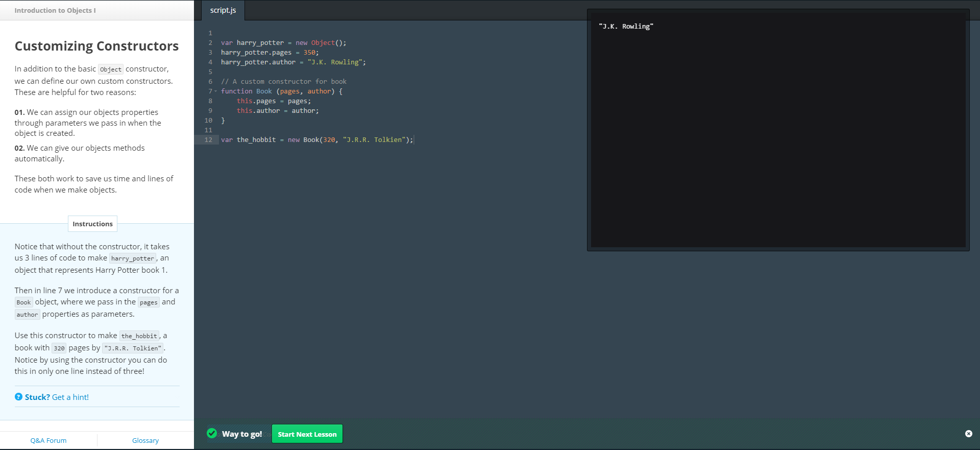Click the comment "A custom constructor for book"

pos(283,81)
